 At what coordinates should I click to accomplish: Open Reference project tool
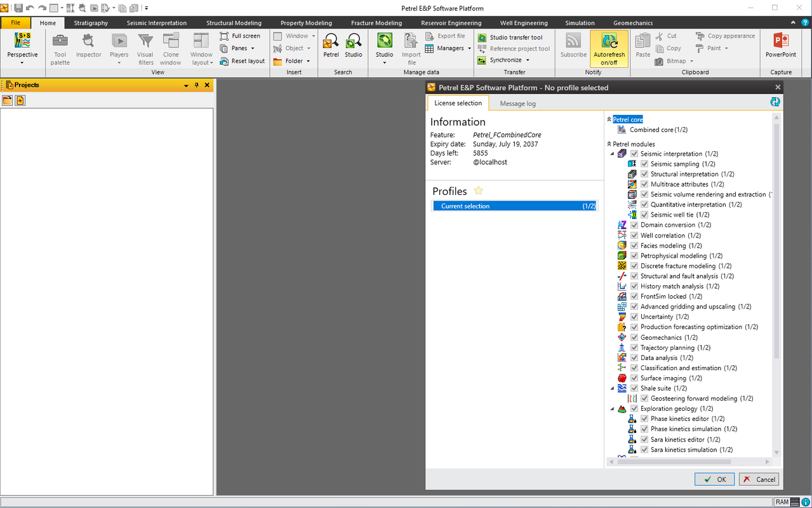click(514, 49)
